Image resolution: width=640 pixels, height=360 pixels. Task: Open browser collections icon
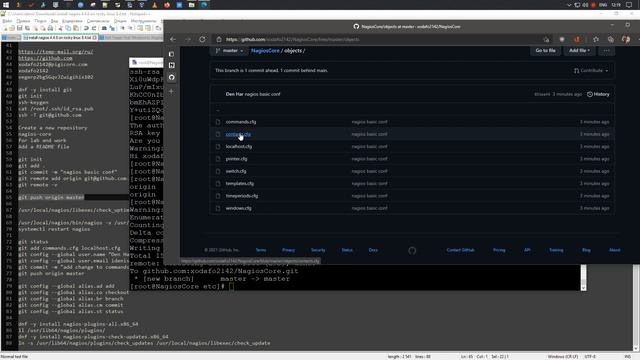(x=611, y=39)
